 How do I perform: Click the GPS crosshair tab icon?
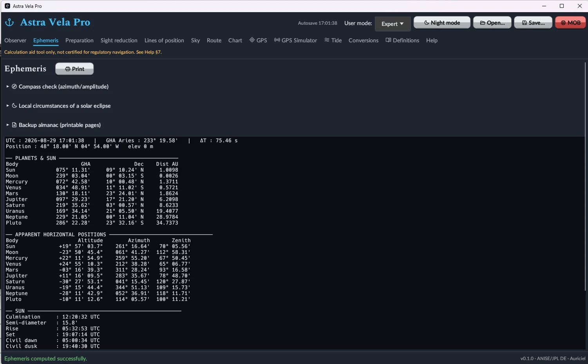252,40
